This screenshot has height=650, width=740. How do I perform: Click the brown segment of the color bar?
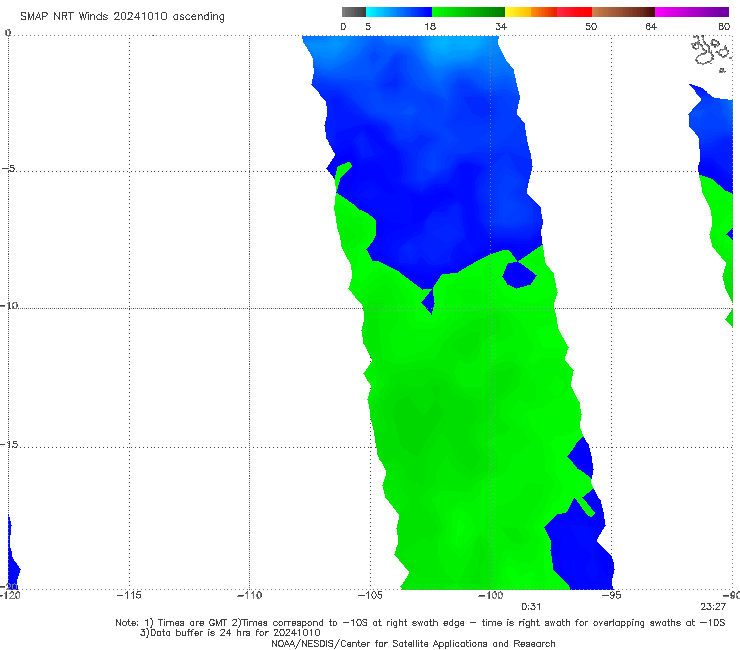tap(623, 12)
